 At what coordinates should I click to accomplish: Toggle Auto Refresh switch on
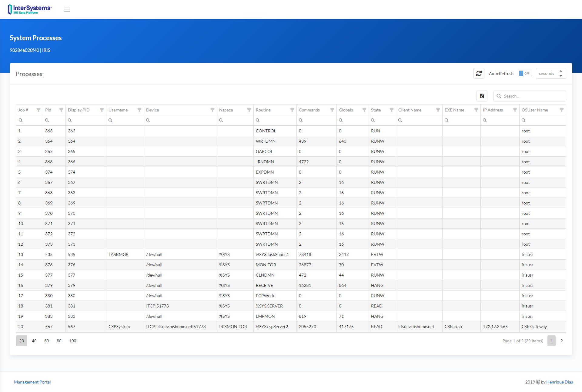pyautogui.click(x=524, y=73)
